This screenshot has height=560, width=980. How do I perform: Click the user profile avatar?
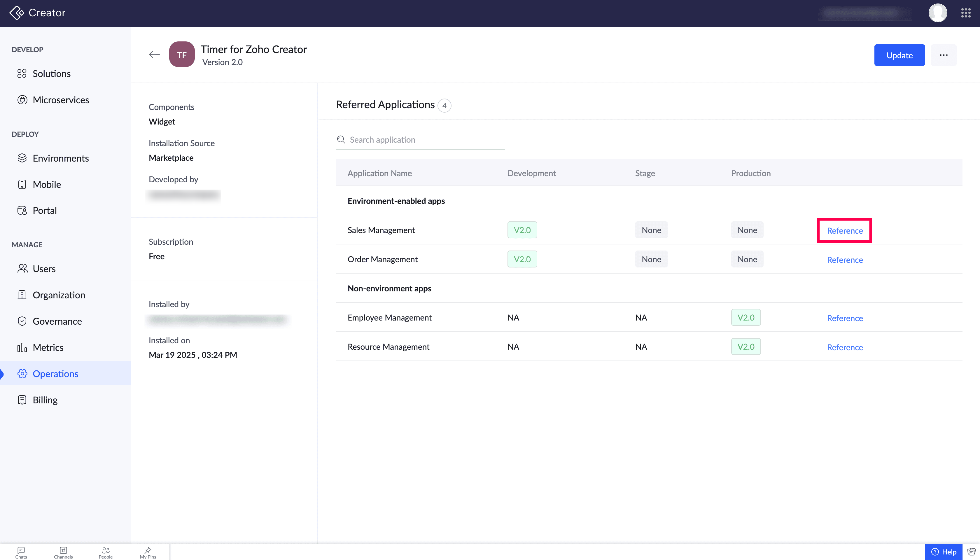click(x=937, y=13)
